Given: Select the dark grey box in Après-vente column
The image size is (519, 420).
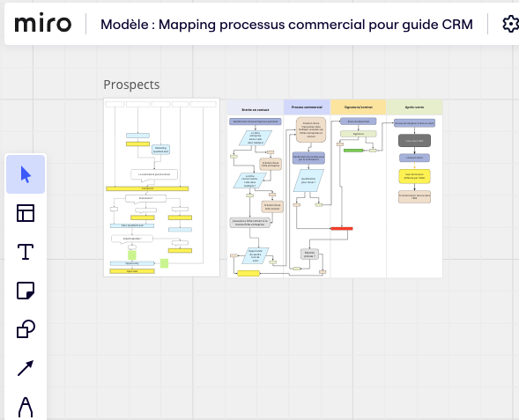Looking at the screenshot, I should [x=414, y=141].
